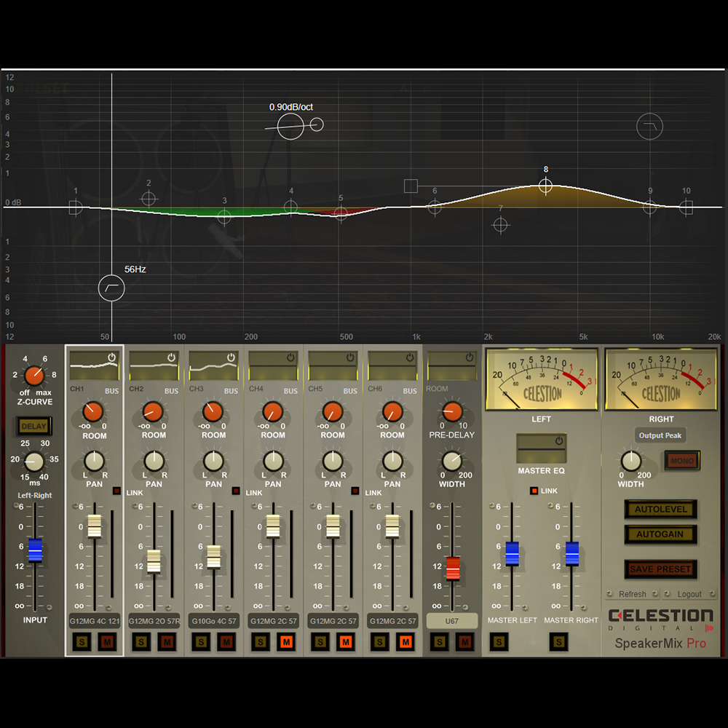This screenshot has height=728, width=728.
Task: Open the U67 room mic selector
Action: coord(452,621)
